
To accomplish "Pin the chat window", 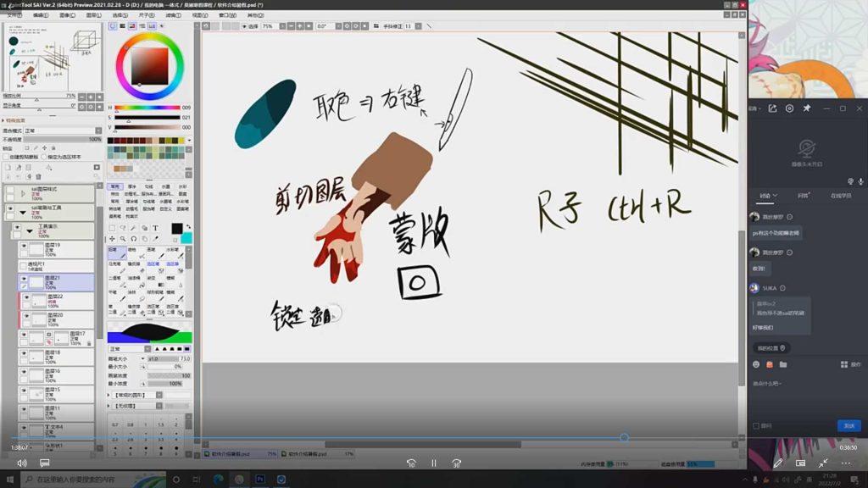I will 807,108.
